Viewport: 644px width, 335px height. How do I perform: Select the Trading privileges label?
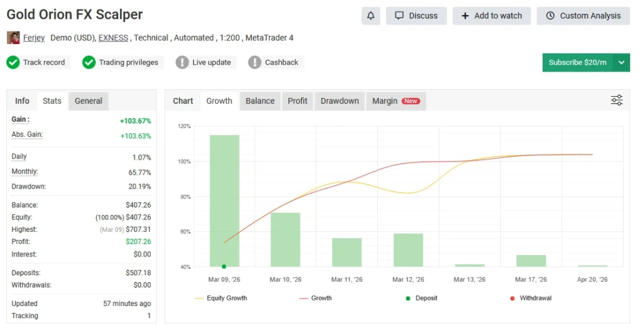pyautogui.click(x=128, y=62)
